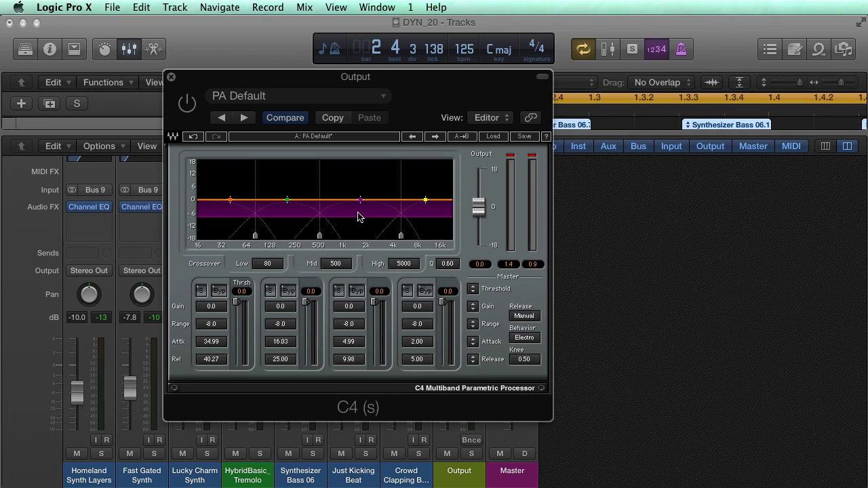Click the Waves Save button

pos(524,136)
